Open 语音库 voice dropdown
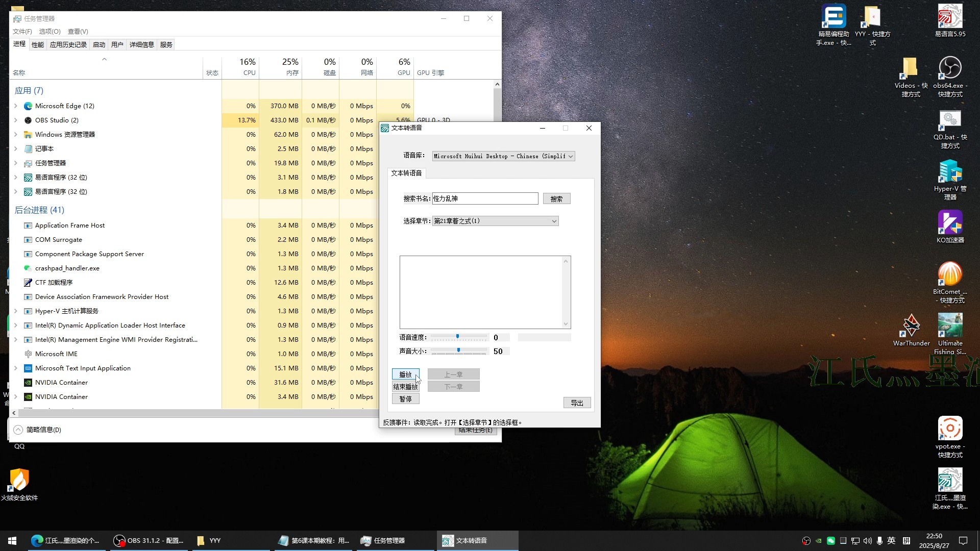Screen dimensions: 980x551 (x=504, y=156)
